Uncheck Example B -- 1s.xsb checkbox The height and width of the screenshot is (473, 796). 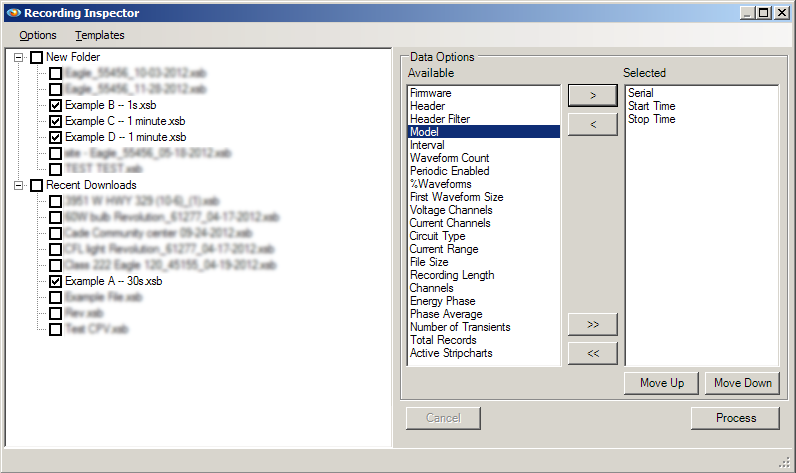(x=56, y=106)
